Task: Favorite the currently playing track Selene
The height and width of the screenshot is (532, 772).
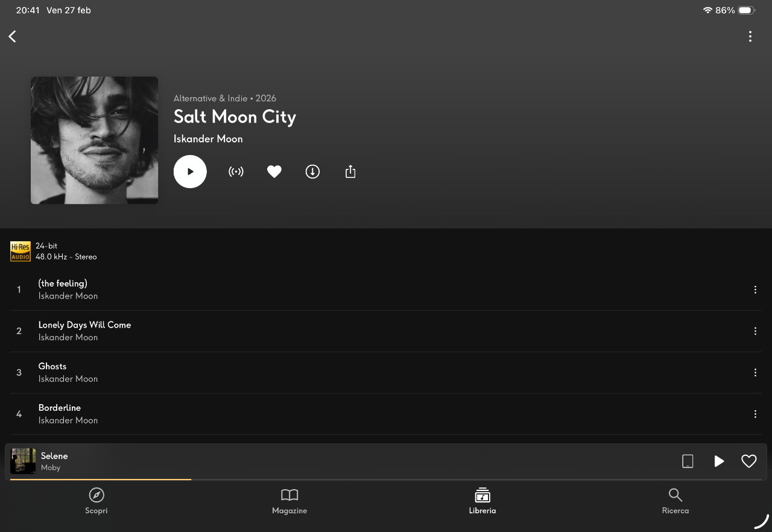Action: click(x=749, y=461)
